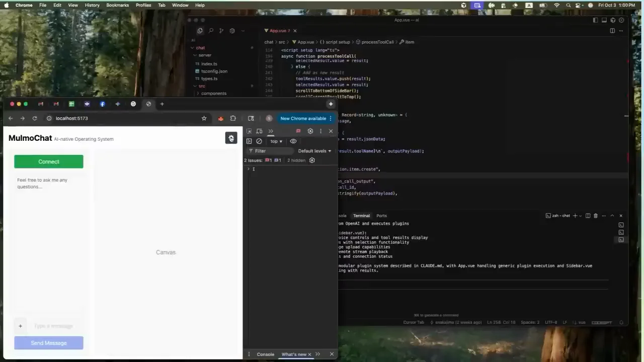Click the New Chrome available button
The height and width of the screenshot is (362, 644).
point(303,118)
